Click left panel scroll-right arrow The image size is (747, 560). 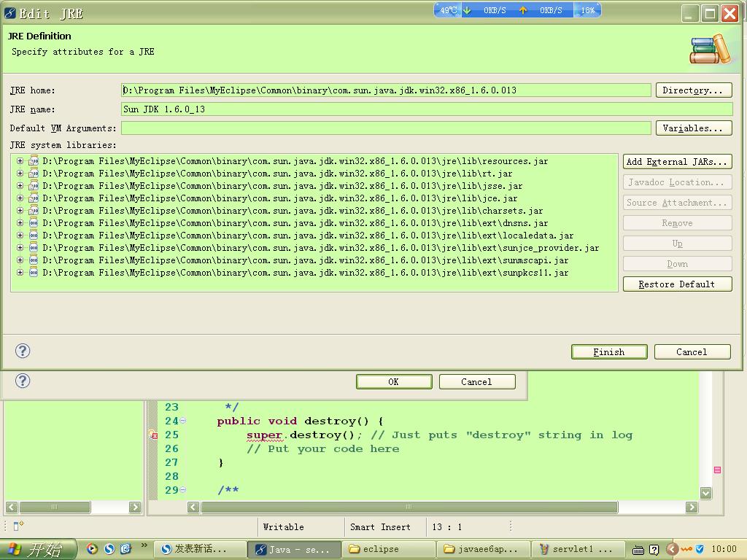click(x=135, y=507)
